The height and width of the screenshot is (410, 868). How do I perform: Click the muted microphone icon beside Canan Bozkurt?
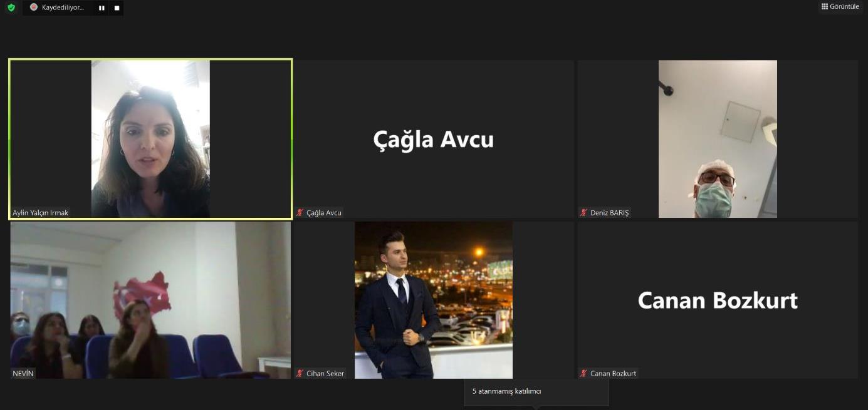tap(584, 374)
